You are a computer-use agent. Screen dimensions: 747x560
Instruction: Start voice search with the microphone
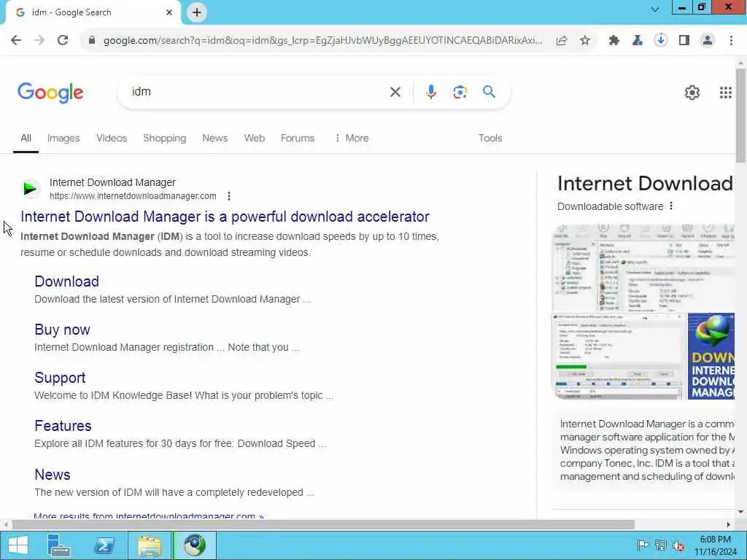[430, 92]
